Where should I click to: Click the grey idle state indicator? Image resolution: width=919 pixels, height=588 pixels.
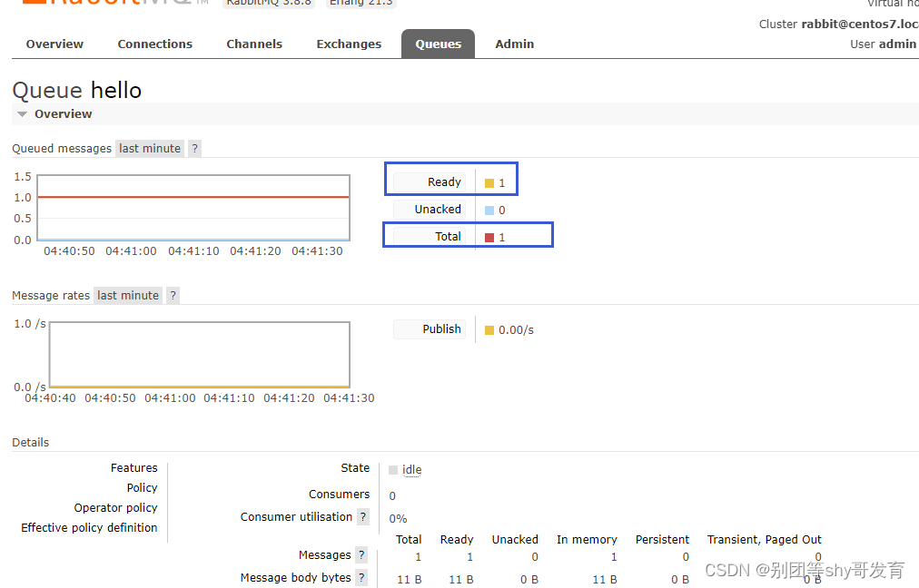[393, 470]
